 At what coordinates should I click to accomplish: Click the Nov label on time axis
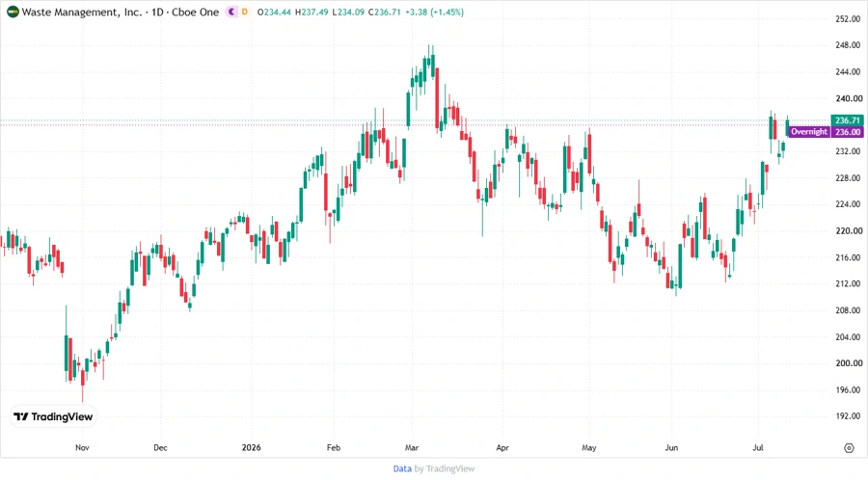tap(82, 447)
